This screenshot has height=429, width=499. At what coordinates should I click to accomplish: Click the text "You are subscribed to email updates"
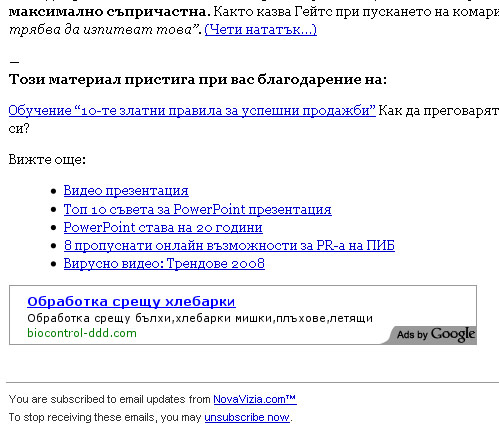point(97,399)
